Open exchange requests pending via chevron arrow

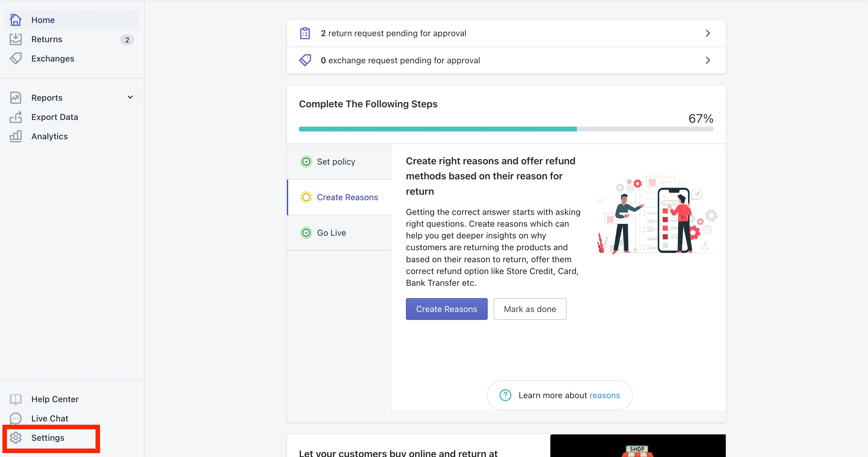[x=708, y=60]
